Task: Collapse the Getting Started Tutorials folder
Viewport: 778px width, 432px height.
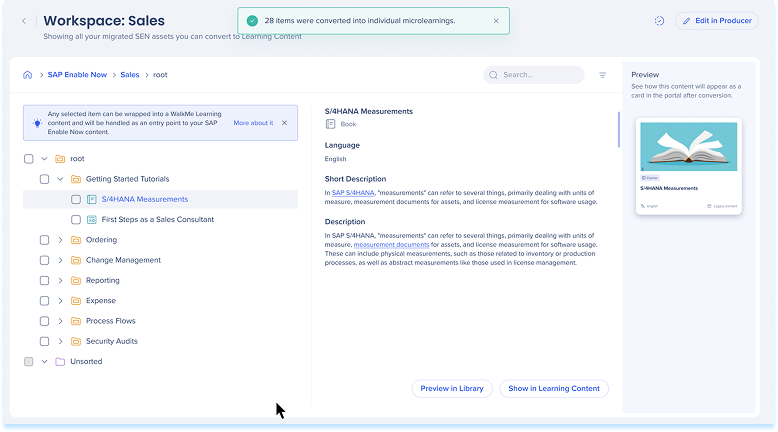Action: coord(60,179)
